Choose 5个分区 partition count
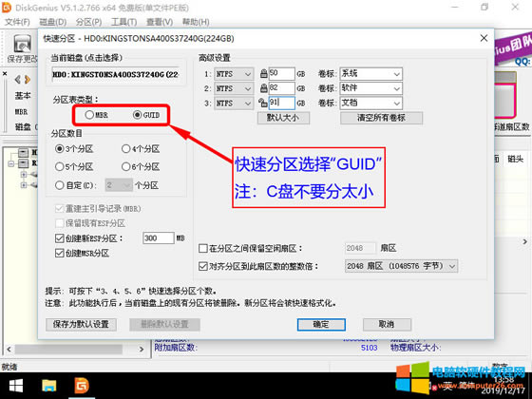The width and height of the screenshot is (532, 399). pyautogui.click(x=74, y=166)
